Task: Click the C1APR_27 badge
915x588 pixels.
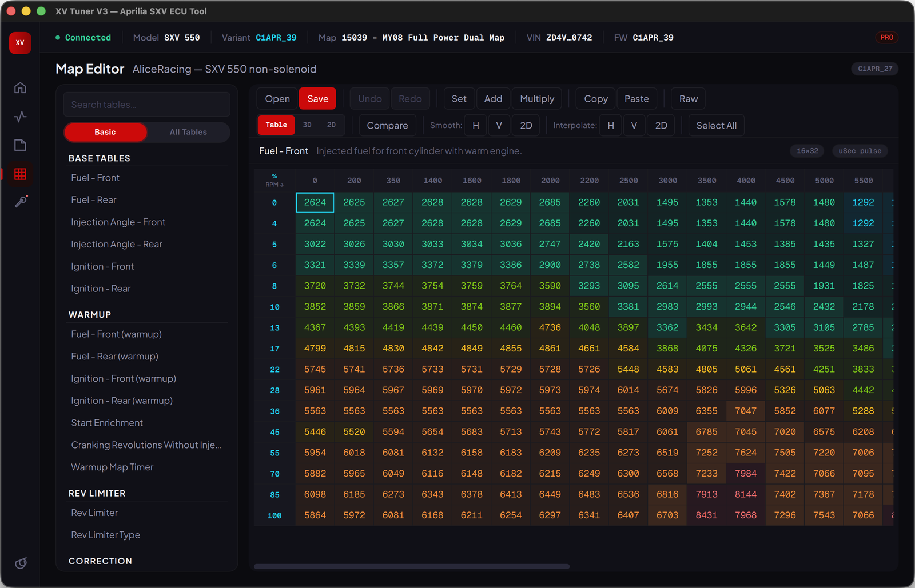Action: coord(875,69)
